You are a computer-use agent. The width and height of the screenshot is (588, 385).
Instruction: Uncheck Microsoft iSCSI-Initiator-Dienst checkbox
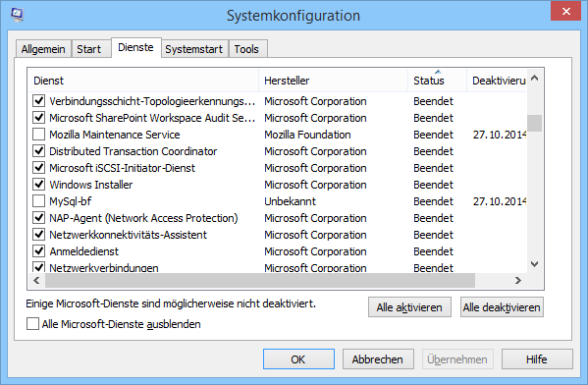coord(38,168)
